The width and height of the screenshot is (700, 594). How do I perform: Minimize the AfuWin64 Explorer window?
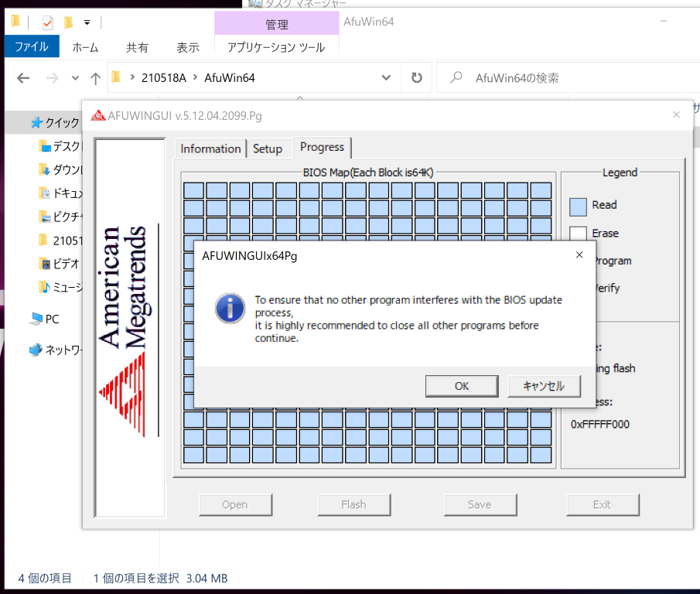pyautogui.click(x=664, y=21)
